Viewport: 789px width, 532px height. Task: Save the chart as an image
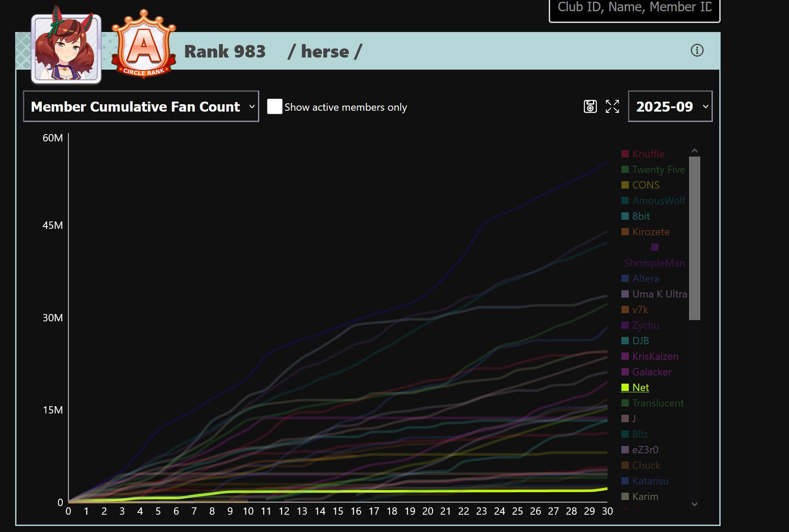coord(590,106)
